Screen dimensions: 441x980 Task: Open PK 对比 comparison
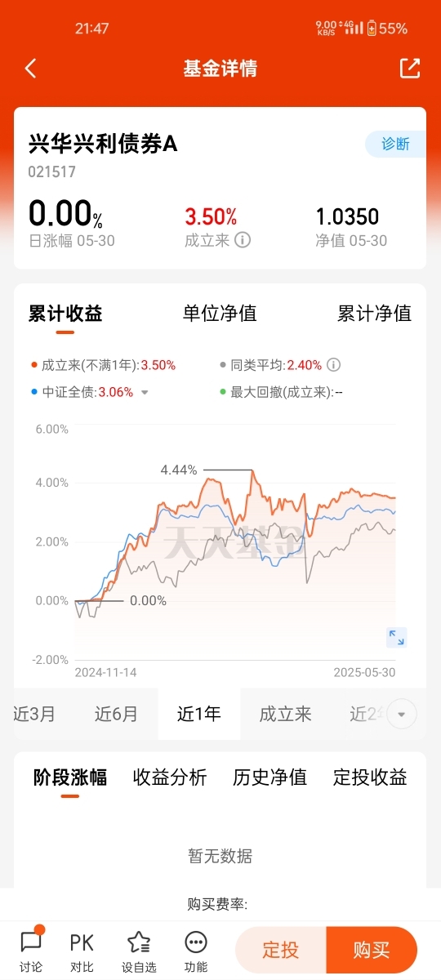[x=82, y=952]
